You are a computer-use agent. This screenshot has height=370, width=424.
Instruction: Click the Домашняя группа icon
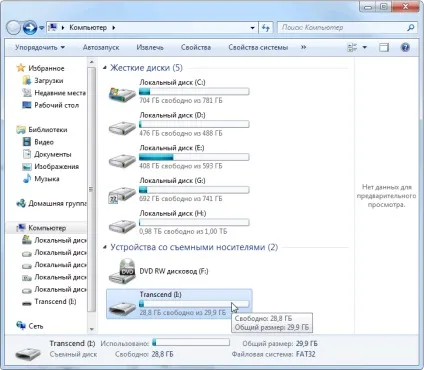pyautogui.click(x=21, y=203)
